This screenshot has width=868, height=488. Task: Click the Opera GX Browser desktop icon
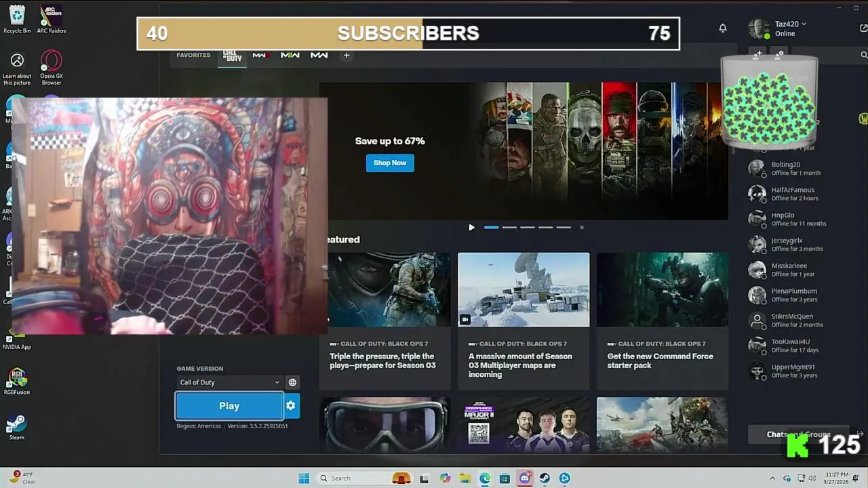click(x=52, y=68)
